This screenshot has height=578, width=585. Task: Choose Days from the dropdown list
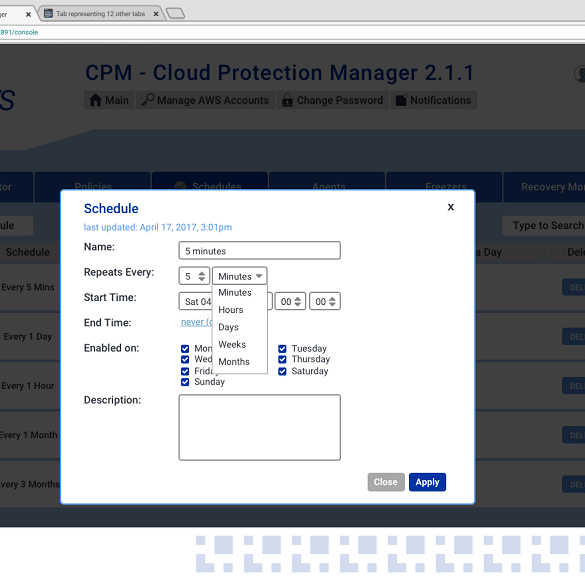[x=228, y=327]
